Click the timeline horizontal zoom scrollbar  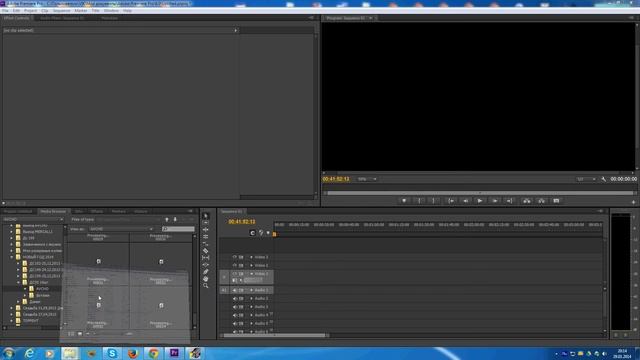(x=274, y=336)
